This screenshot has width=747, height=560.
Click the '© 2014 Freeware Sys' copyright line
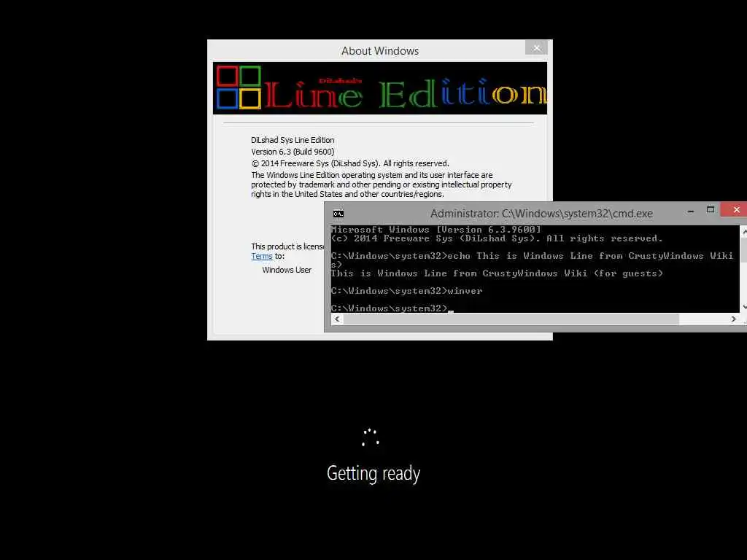click(349, 163)
